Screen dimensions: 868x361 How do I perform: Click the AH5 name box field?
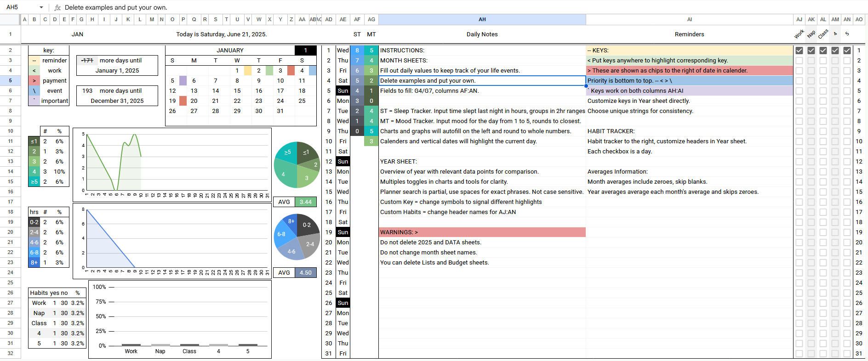coord(18,7)
